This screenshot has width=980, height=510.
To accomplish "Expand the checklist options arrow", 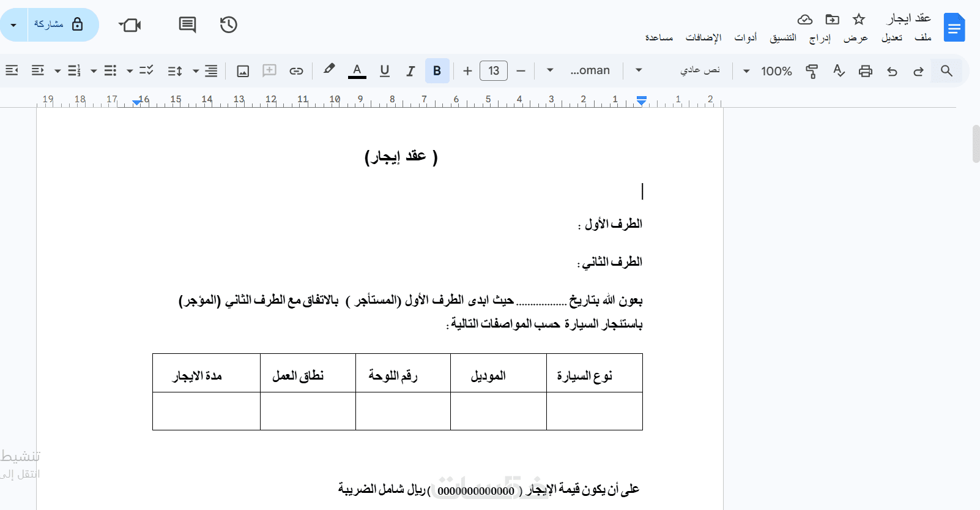I will (130, 71).
